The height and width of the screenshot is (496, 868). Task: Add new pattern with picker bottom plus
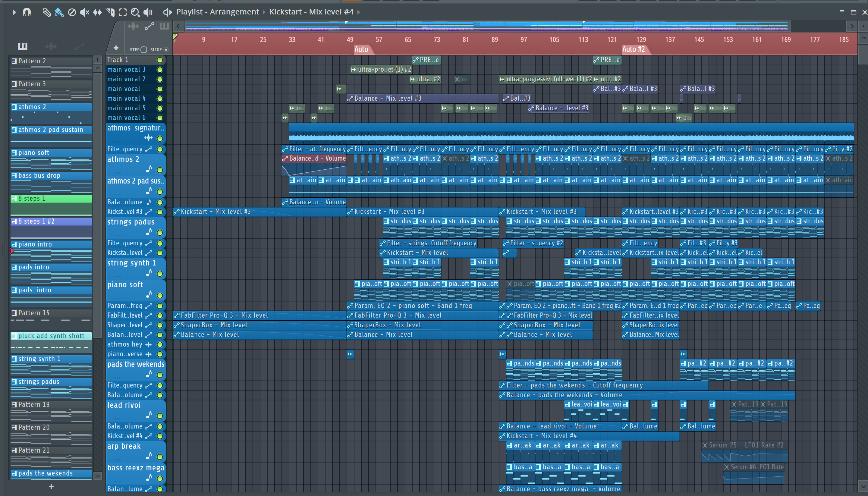tap(51, 487)
